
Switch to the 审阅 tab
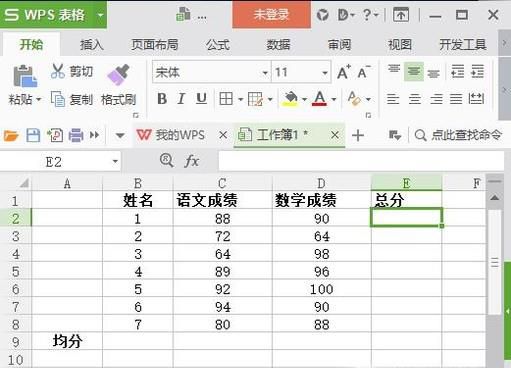339,44
